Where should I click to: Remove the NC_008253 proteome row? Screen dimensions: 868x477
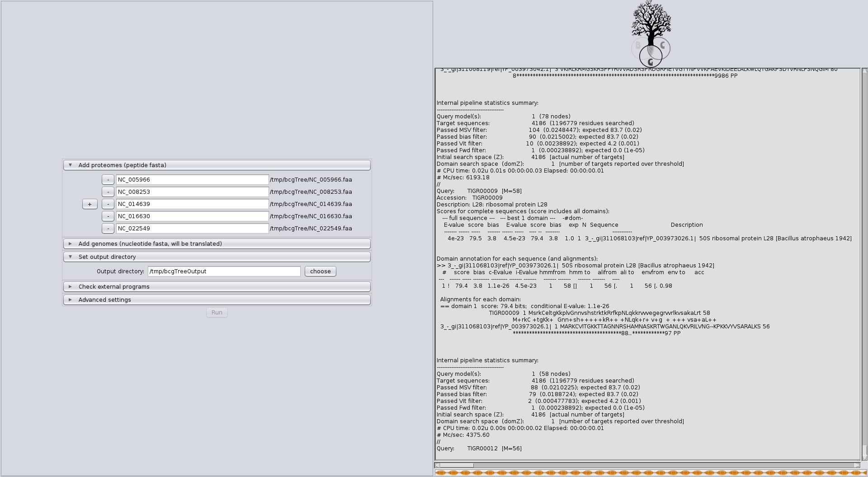[108, 192]
